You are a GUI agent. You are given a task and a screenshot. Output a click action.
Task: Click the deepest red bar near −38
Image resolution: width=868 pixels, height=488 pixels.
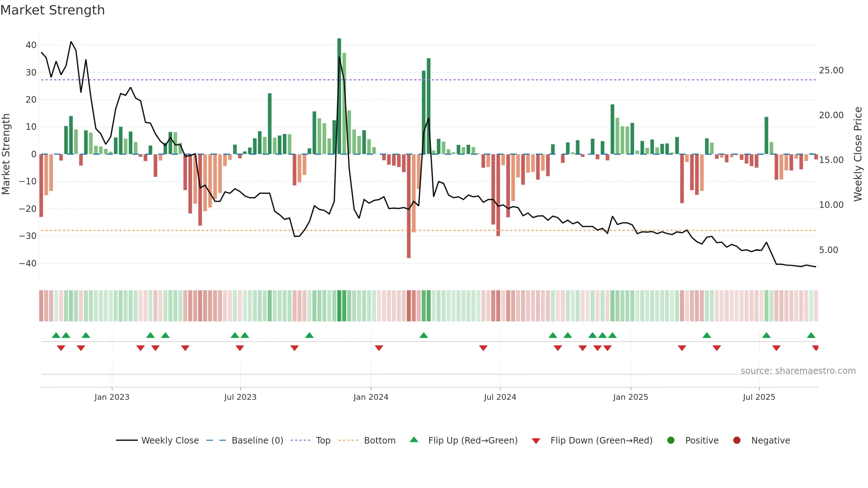(409, 206)
